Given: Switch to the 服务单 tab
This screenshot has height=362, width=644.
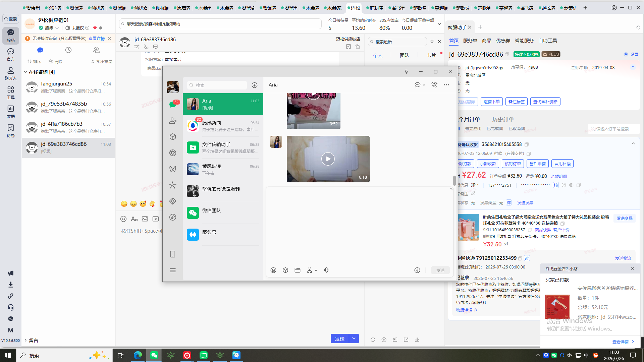Looking at the screenshot, I should (470, 41).
